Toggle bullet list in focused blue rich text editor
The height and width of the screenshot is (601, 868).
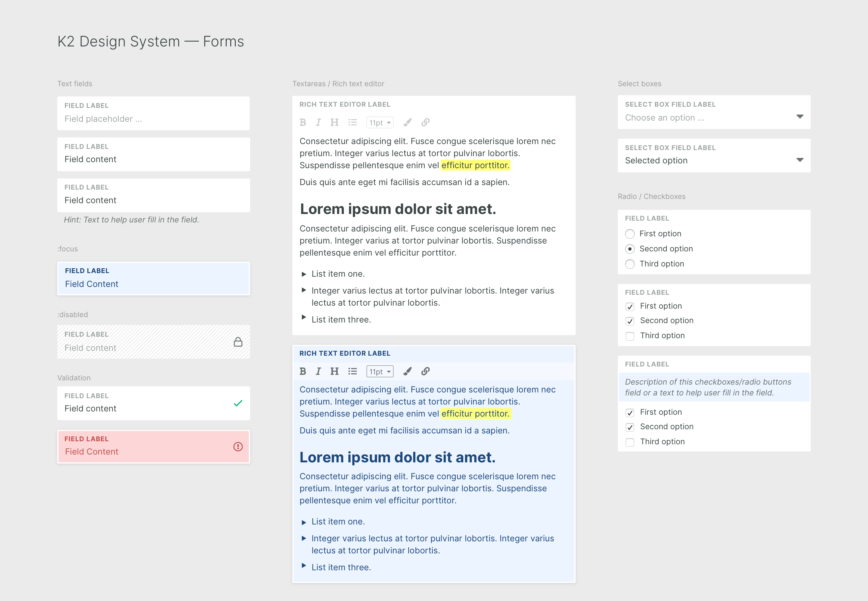[x=352, y=371]
